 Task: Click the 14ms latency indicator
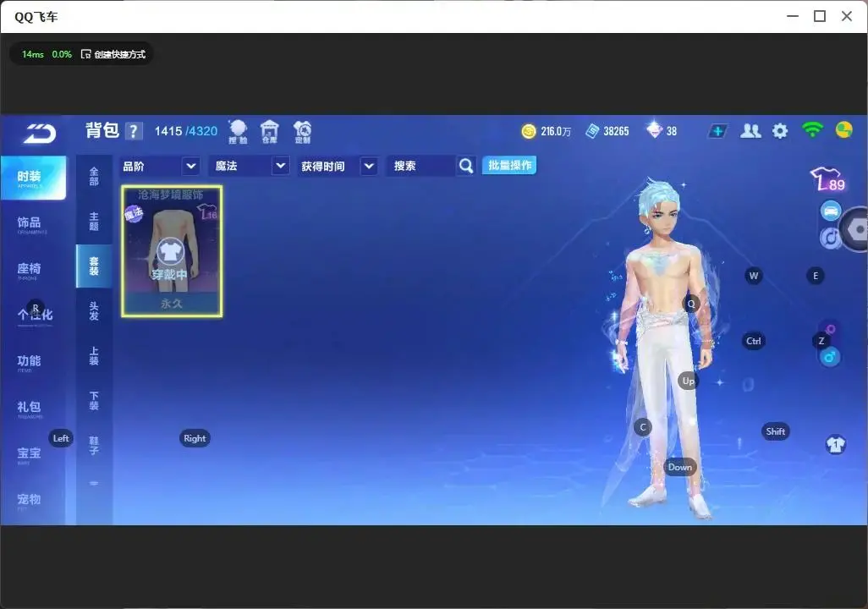point(33,54)
